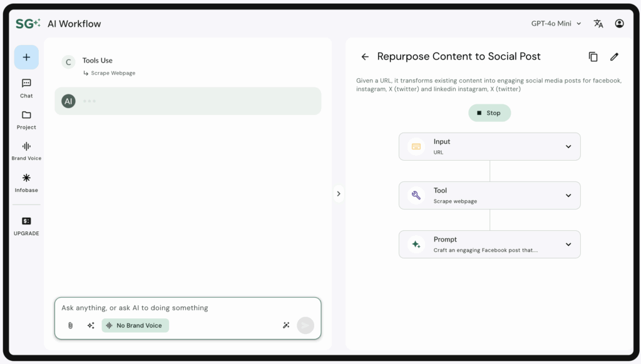Open the Project folder in sidebar

coord(26,119)
